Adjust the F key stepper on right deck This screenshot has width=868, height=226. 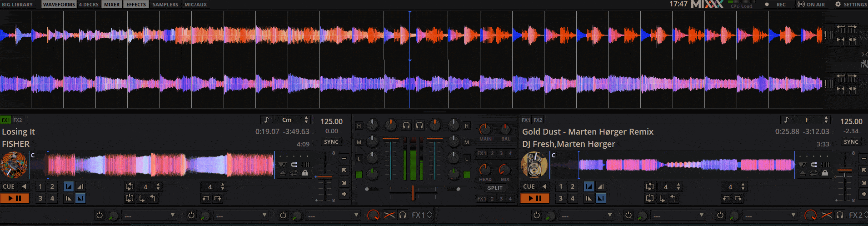(826, 120)
